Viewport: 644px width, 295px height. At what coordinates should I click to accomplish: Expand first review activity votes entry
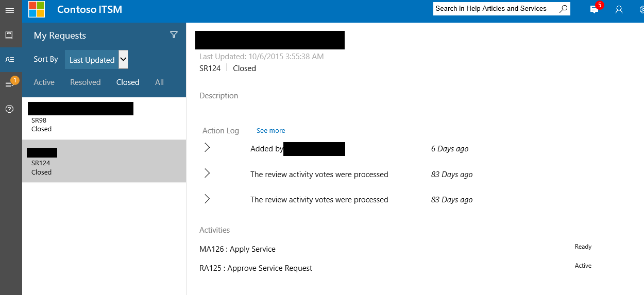[x=207, y=173]
